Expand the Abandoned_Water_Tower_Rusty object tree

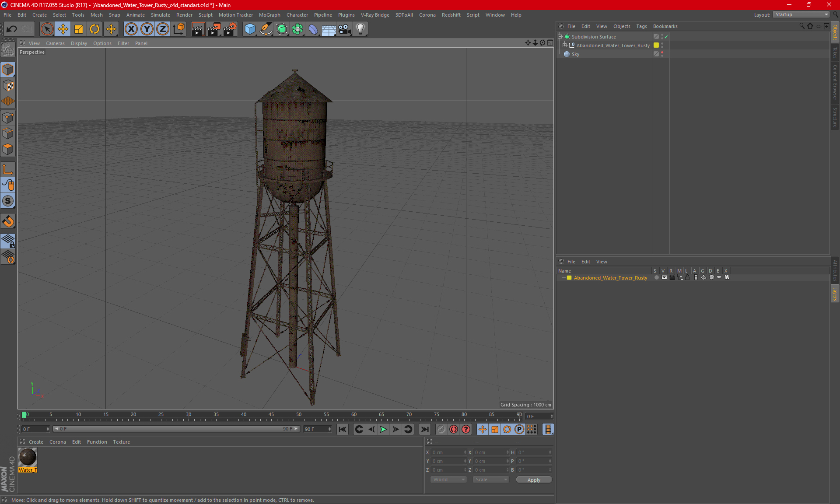click(565, 45)
